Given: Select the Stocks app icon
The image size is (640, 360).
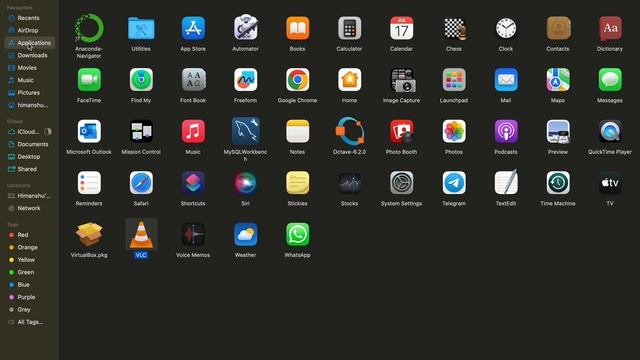Looking at the screenshot, I should point(349,183).
